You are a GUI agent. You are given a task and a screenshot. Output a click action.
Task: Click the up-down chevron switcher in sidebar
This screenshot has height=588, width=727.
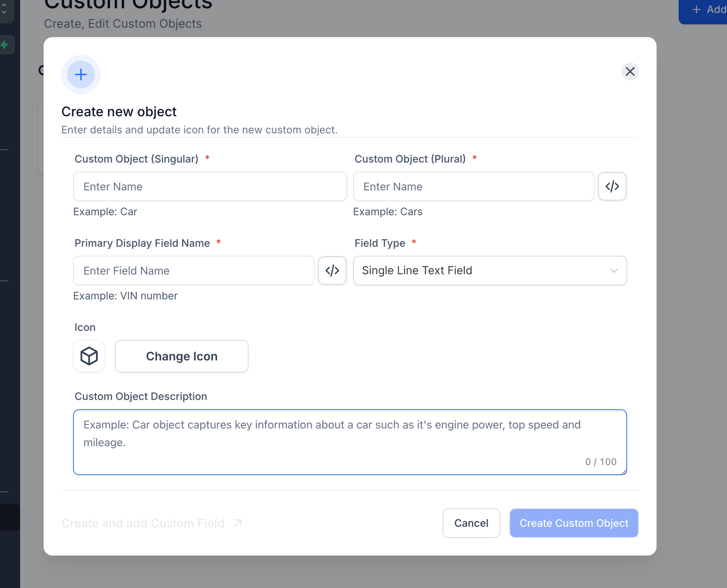4,9
